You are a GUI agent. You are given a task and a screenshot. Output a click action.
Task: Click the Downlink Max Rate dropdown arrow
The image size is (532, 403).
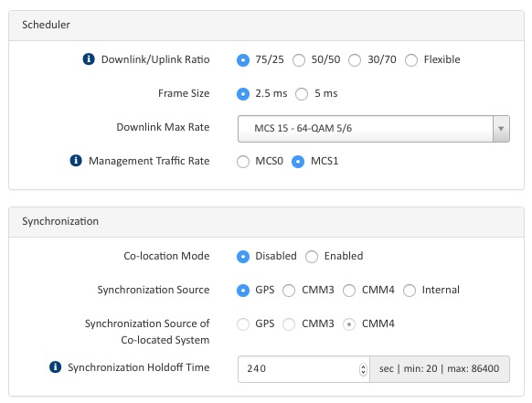pyautogui.click(x=501, y=129)
